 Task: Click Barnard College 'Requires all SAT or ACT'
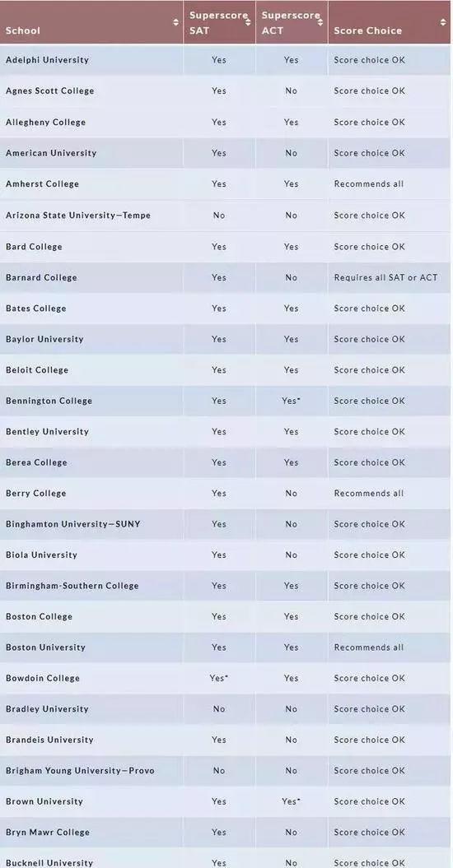coord(385,277)
